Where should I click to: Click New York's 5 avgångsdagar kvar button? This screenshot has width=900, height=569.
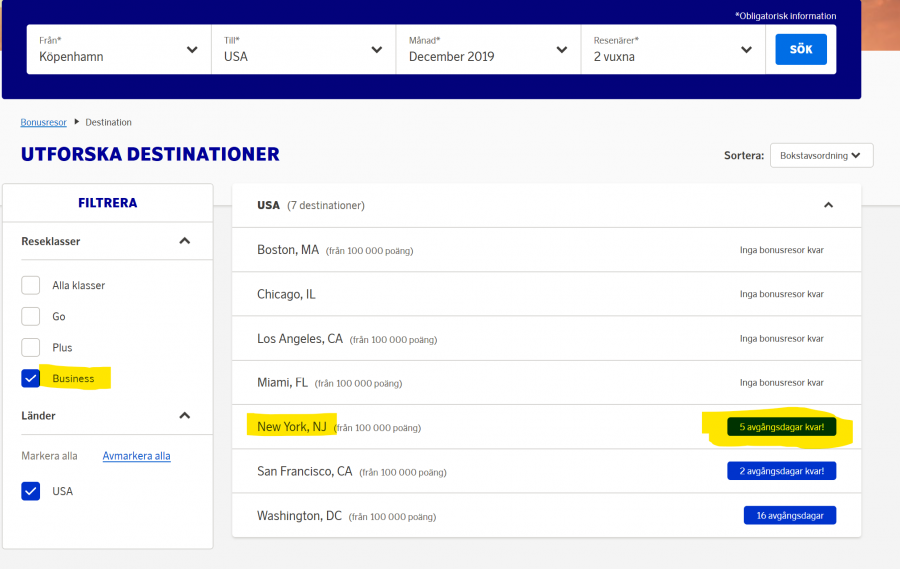coord(781,427)
